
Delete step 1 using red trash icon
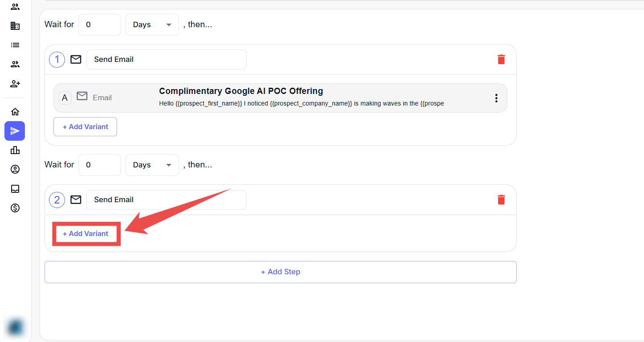(x=501, y=59)
